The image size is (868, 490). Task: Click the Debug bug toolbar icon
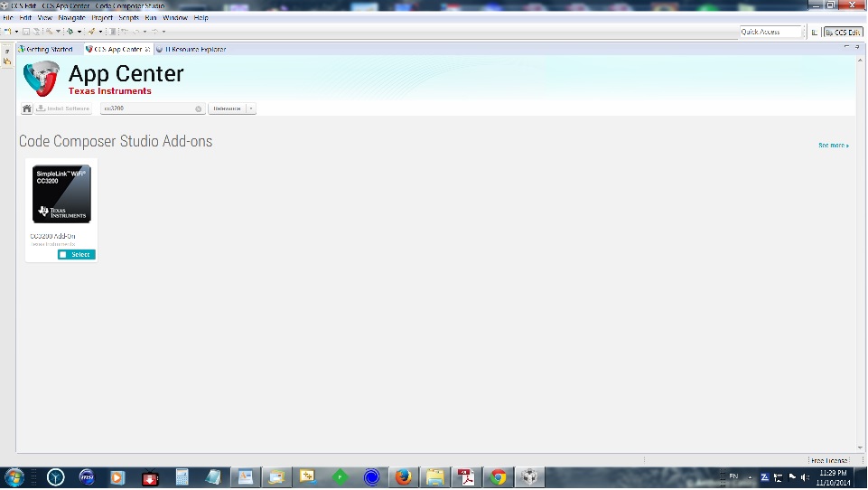[70, 32]
